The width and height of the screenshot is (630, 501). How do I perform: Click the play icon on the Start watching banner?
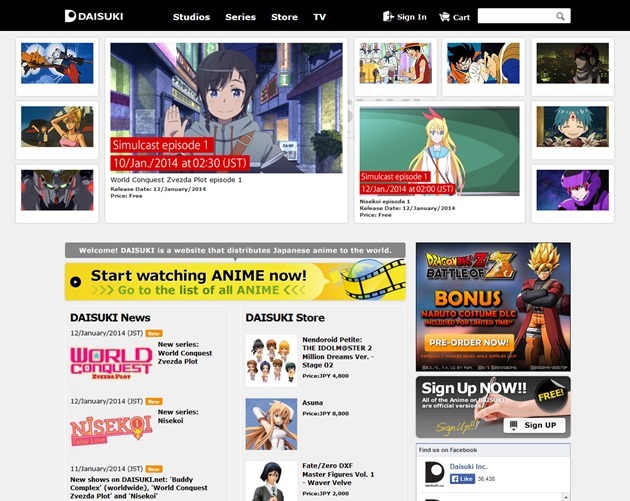click(75, 282)
